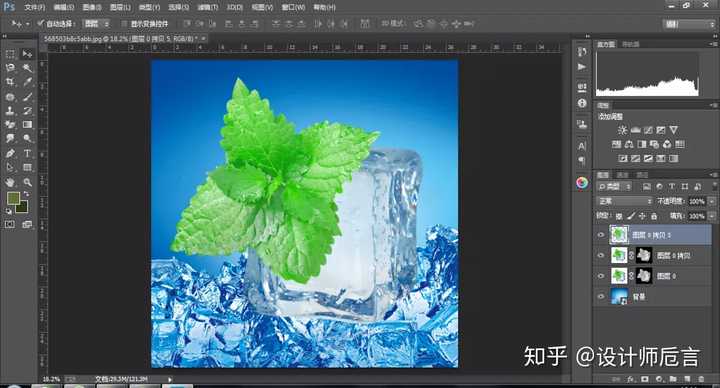Select the Crop tool
The image size is (720, 388).
point(10,82)
